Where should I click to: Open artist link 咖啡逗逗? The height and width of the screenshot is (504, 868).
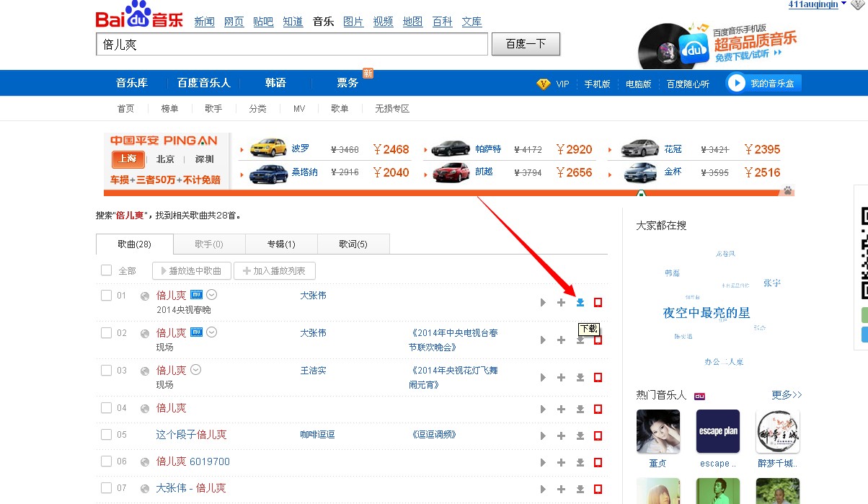(318, 435)
